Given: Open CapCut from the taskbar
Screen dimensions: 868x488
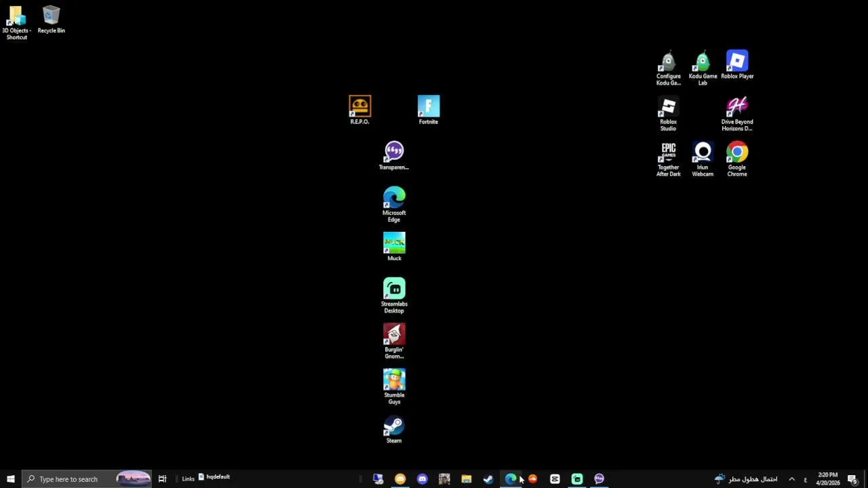Looking at the screenshot, I should 555,479.
